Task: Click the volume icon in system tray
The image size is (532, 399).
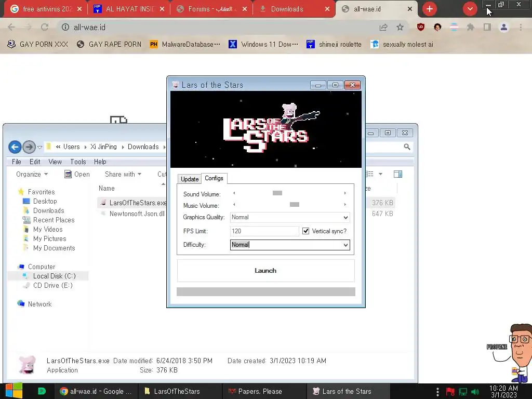Action: click(x=475, y=392)
